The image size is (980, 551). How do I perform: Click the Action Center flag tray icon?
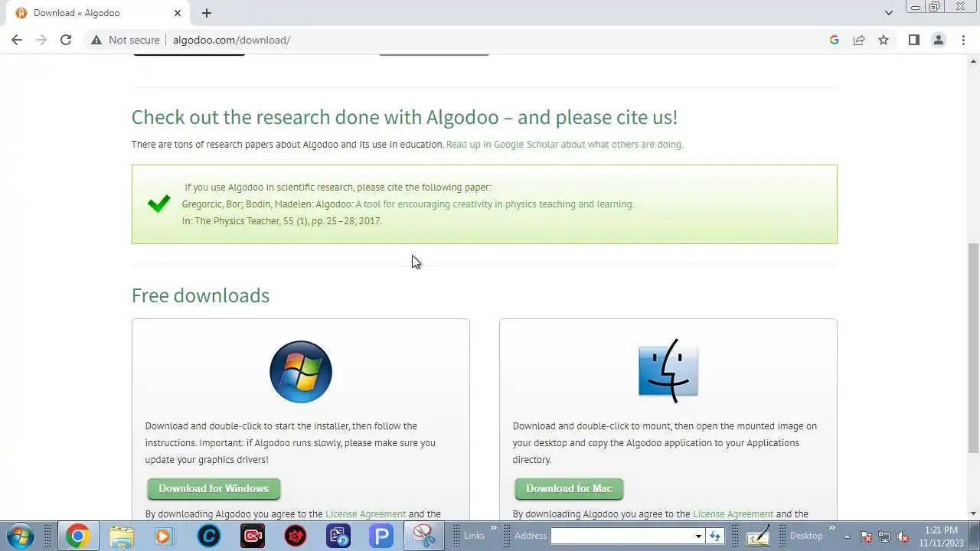pyautogui.click(x=866, y=536)
